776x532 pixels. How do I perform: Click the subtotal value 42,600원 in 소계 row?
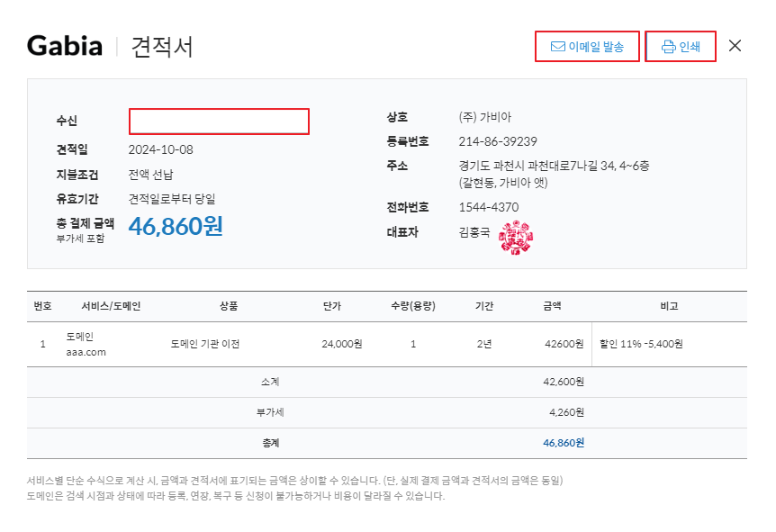point(564,382)
